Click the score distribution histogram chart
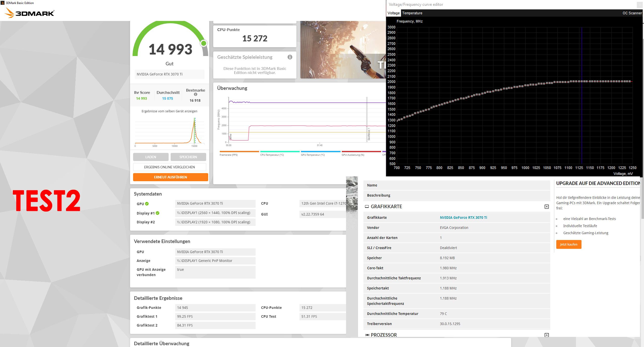Screen dimensions: 644x347 169,132
